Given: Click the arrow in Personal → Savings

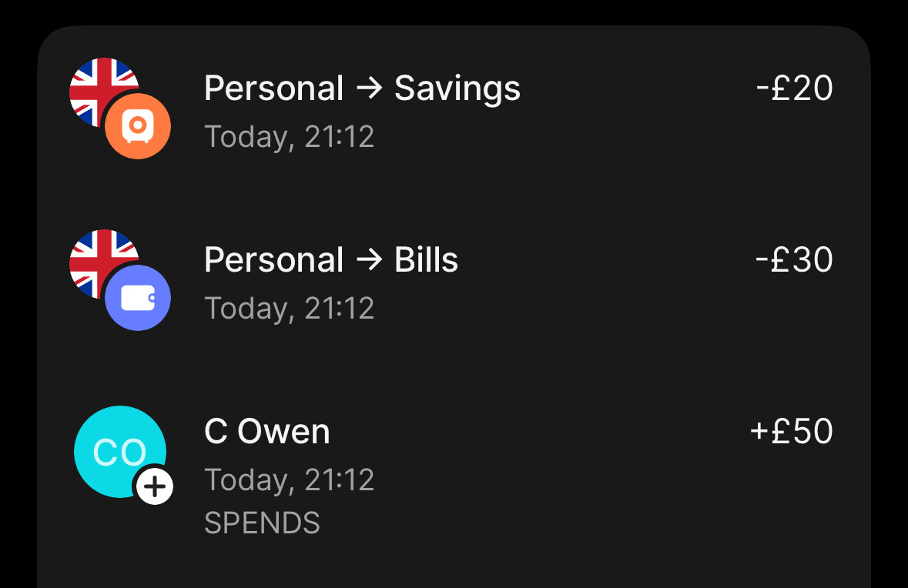Looking at the screenshot, I should click(x=370, y=89).
